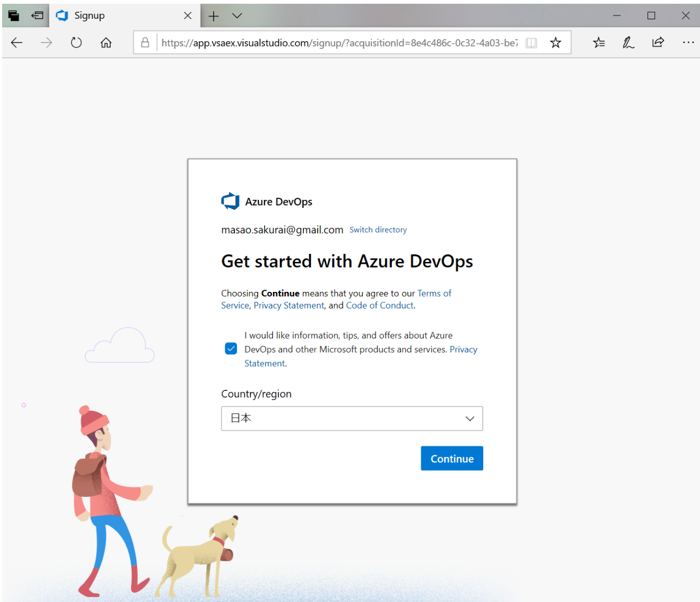Click the add notes pen icon
700x602 pixels.
628,43
